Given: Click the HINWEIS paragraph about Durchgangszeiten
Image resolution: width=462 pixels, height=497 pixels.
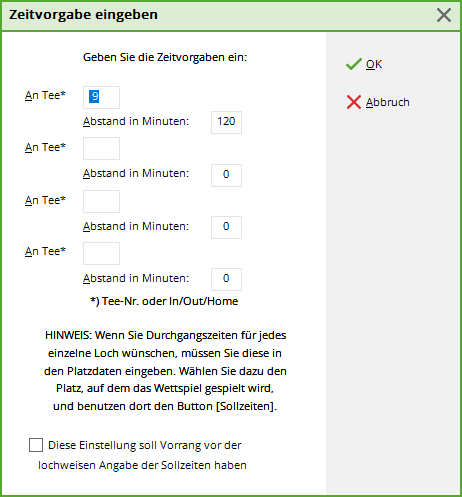Looking at the screenshot, I should (165, 370).
